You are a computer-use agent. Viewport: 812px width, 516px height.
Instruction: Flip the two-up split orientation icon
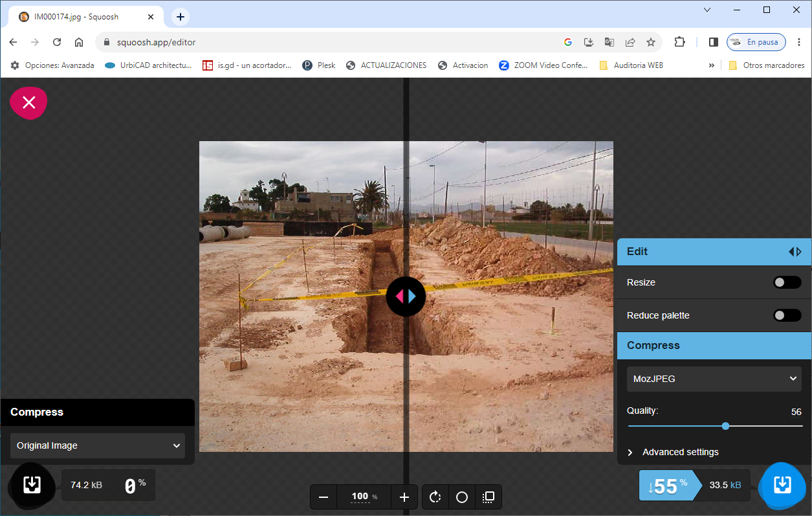click(488, 497)
